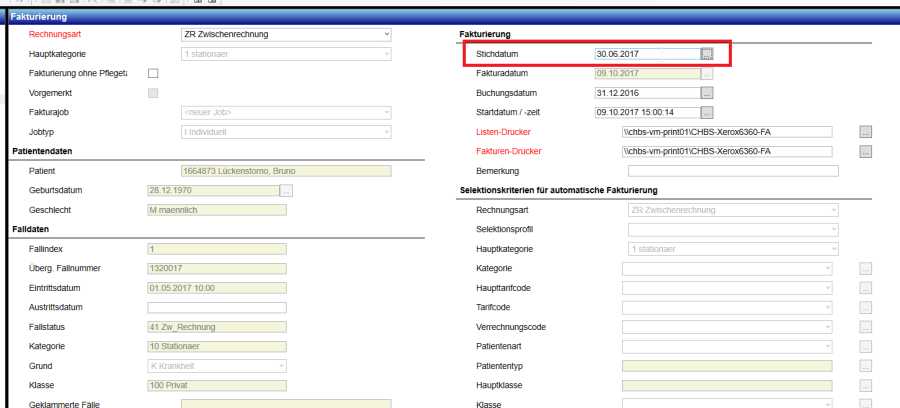Open lookup button for Patiententyp
This screenshot has height=408, width=900.
point(866,366)
